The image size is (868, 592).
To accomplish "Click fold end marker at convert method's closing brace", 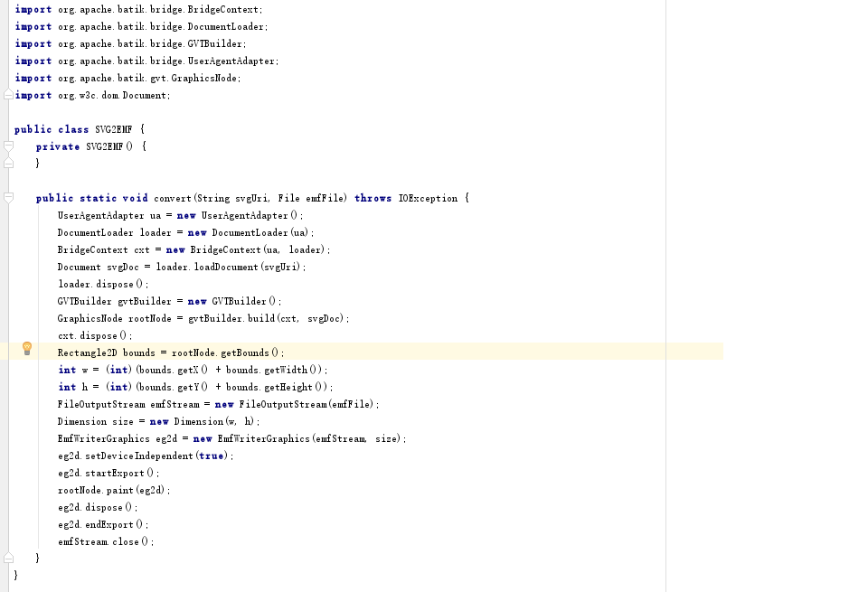I will tap(8, 558).
